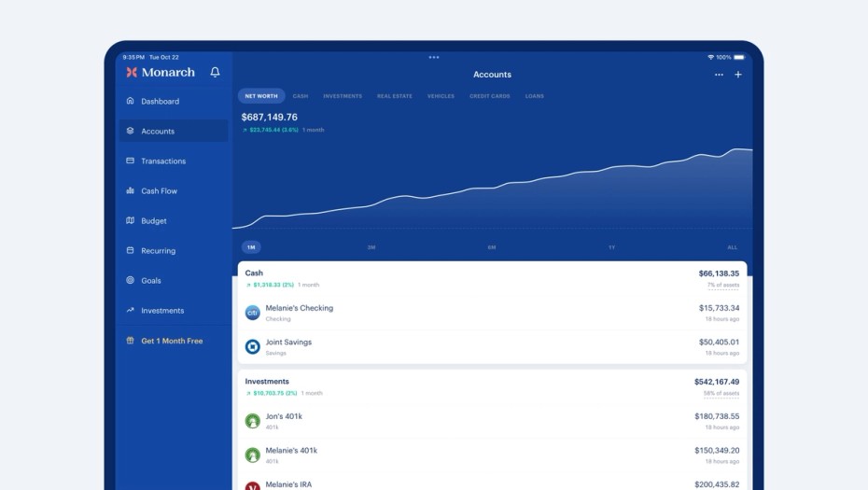The height and width of the screenshot is (490, 868).
Task: Click the three-dot multitasking indicator at top
Action: coord(433,57)
